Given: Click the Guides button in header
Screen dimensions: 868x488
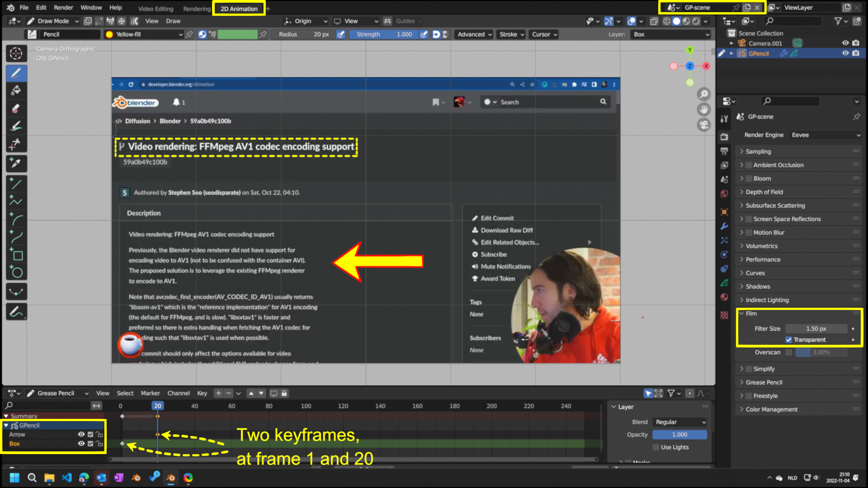Looking at the screenshot, I should click(x=405, y=21).
